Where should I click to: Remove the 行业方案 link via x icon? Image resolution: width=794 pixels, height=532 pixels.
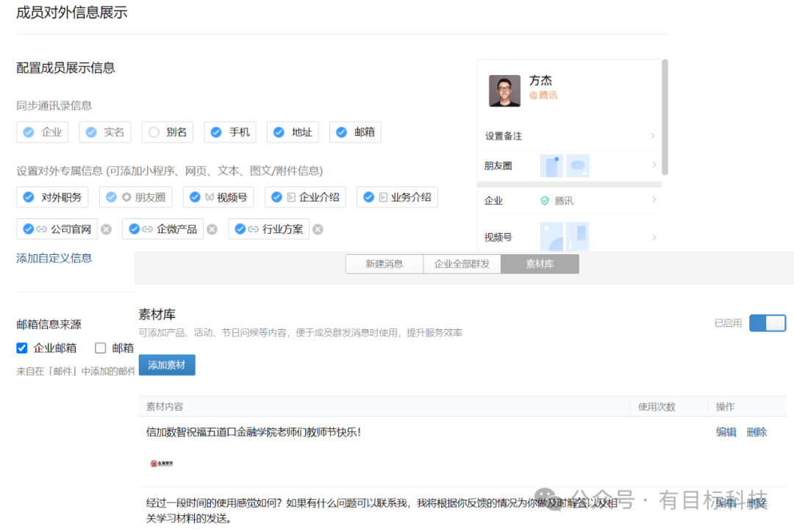318,229
